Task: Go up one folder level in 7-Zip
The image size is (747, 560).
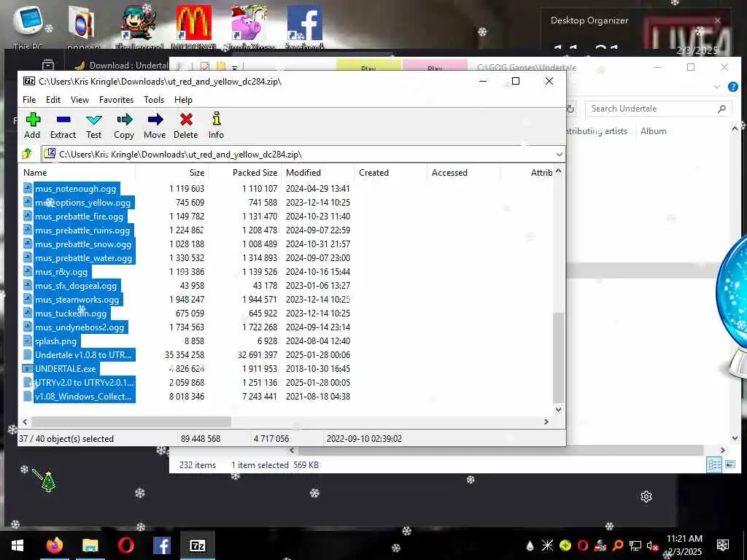Action: [27, 154]
